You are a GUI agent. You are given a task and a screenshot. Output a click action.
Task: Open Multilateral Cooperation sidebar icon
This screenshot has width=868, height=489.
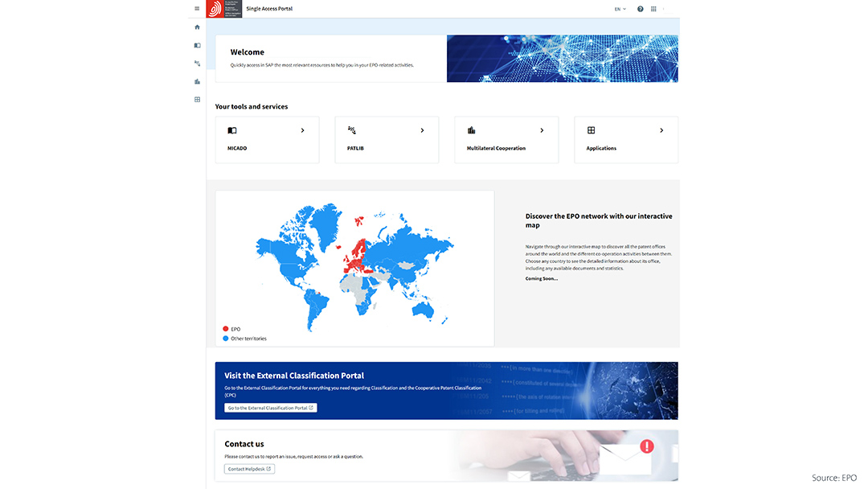click(x=197, y=81)
